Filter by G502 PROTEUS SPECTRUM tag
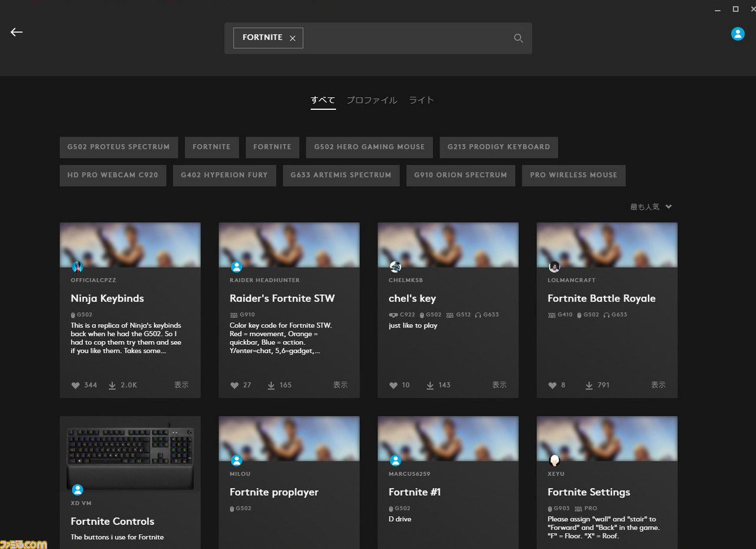756x549 pixels. coord(119,147)
